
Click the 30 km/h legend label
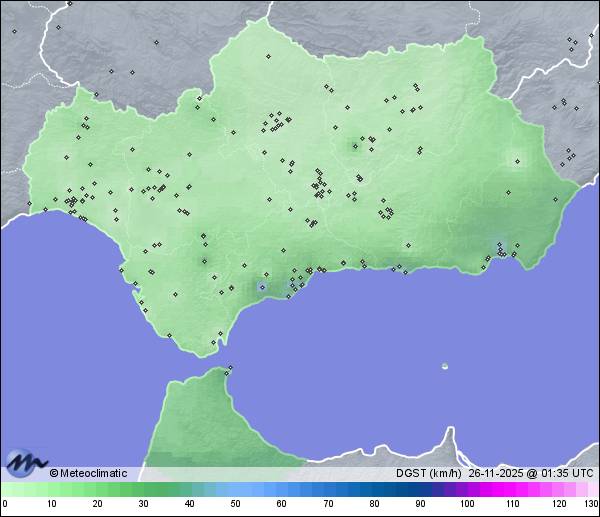tap(143, 504)
